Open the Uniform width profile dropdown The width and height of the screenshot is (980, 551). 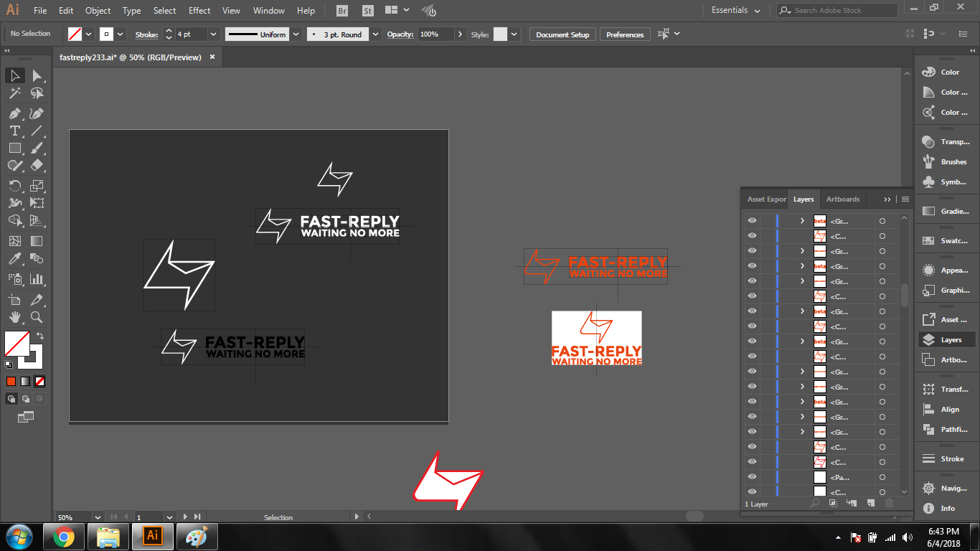(x=295, y=34)
